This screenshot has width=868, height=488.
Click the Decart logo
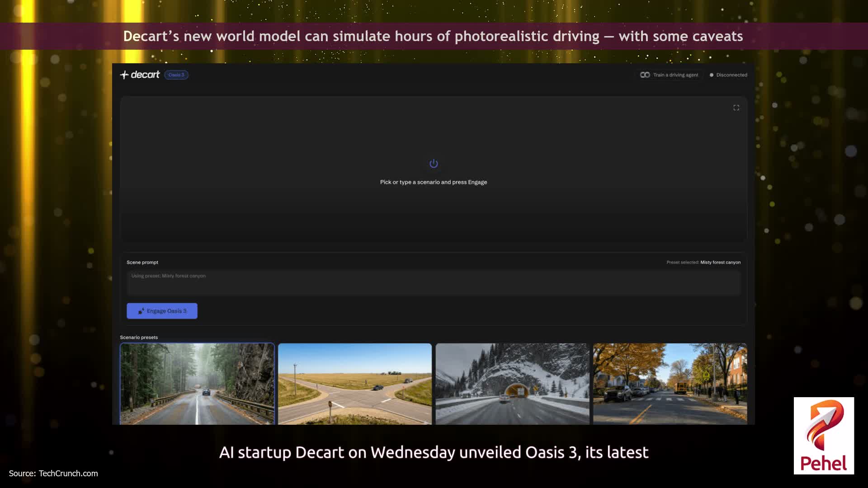(x=140, y=75)
